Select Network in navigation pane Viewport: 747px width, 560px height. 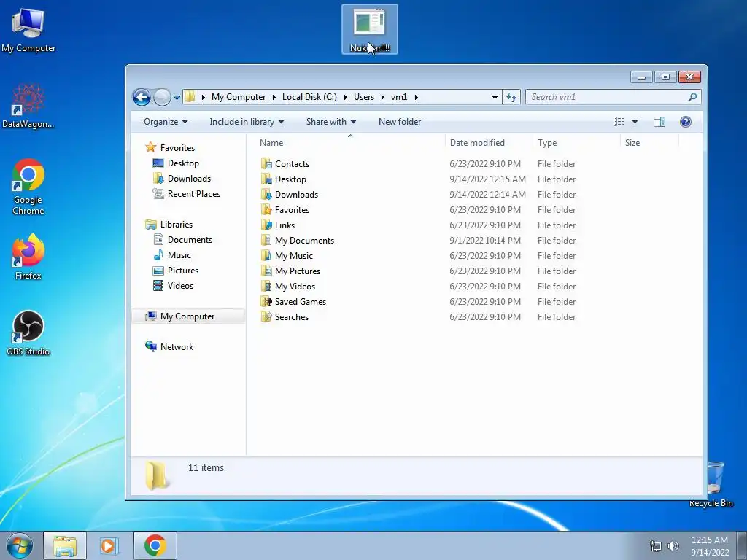coord(177,346)
